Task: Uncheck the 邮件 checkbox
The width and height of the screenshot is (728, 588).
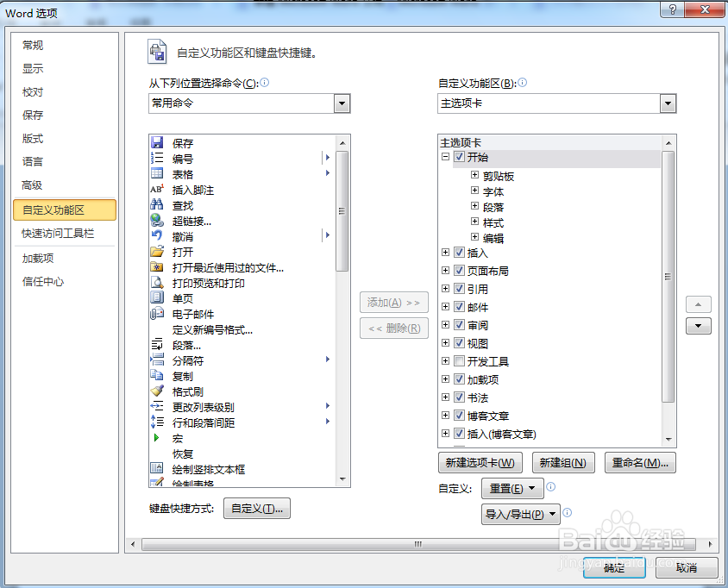Action: tap(459, 307)
